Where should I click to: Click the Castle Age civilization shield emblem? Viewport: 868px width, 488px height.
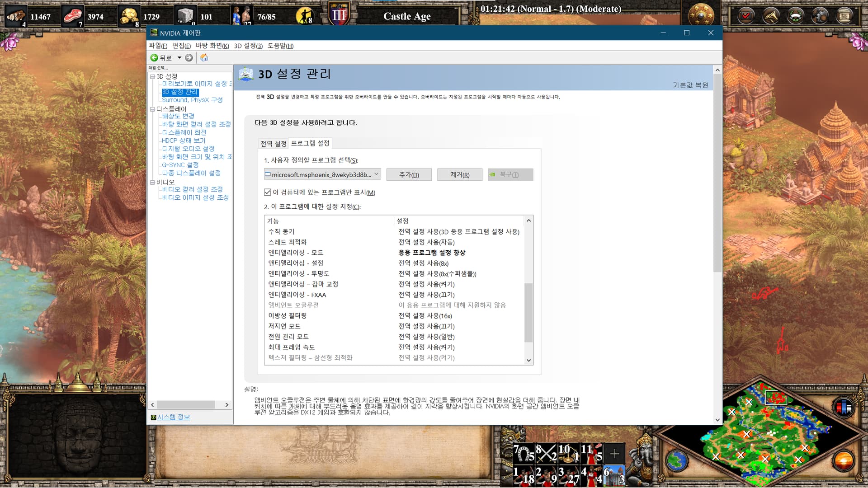point(339,14)
